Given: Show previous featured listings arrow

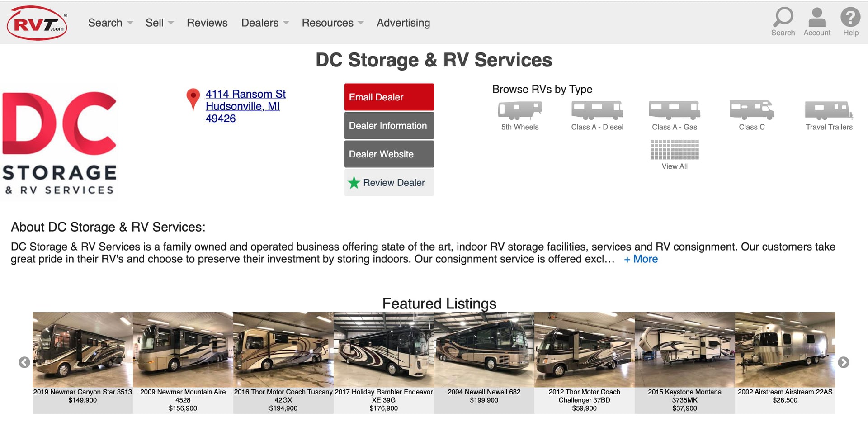Looking at the screenshot, I should click(x=24, y=362).
